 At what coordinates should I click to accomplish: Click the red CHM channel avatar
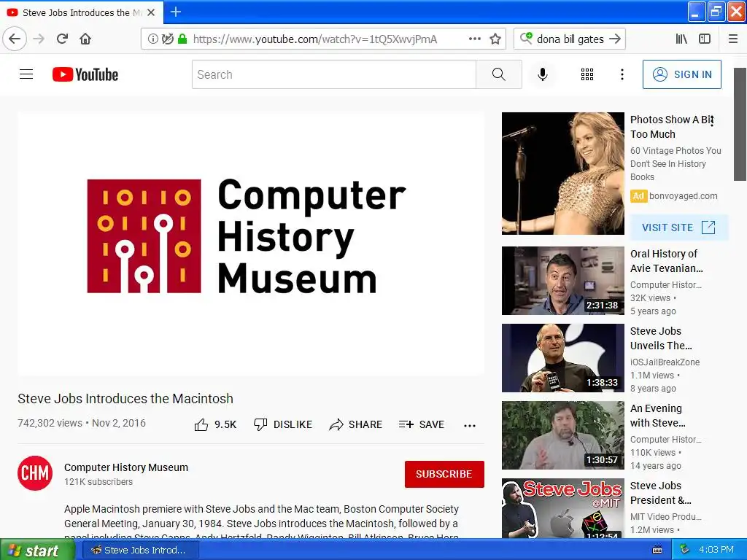coord(35,472)
